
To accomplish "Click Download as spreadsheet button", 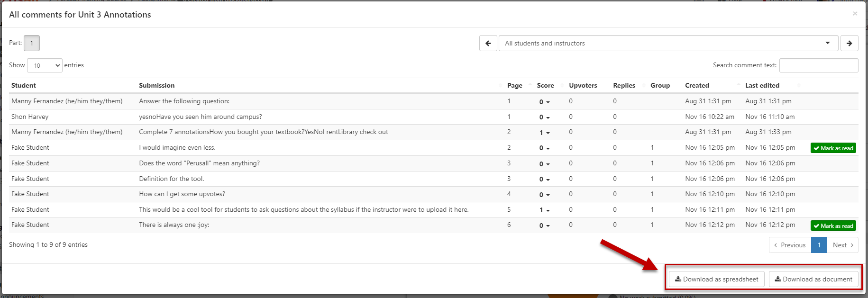I will tap(716, 279).
